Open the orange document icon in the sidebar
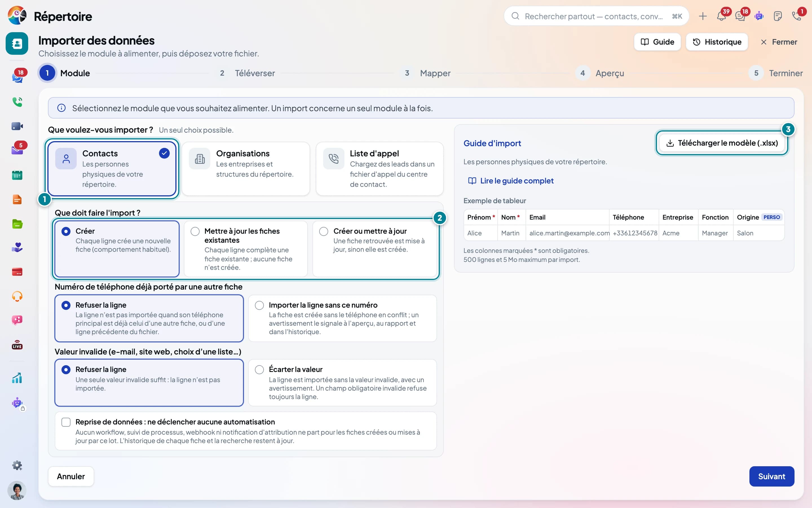 [17, 200]
